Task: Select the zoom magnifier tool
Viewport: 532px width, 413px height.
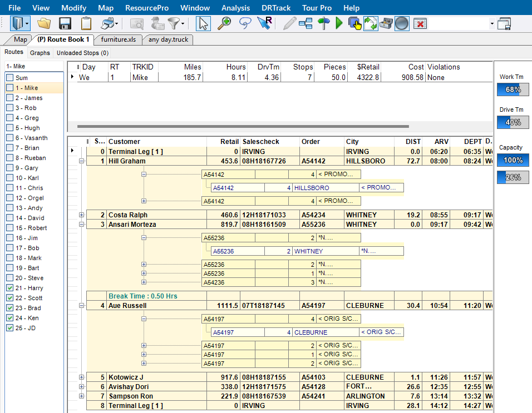Action: click(x=224, y=24)
